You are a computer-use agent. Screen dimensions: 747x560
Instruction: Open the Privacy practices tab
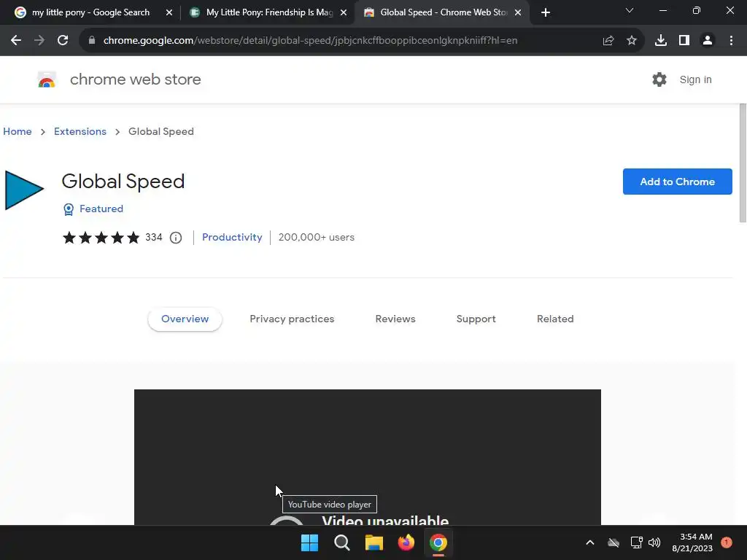pos(292,319)
